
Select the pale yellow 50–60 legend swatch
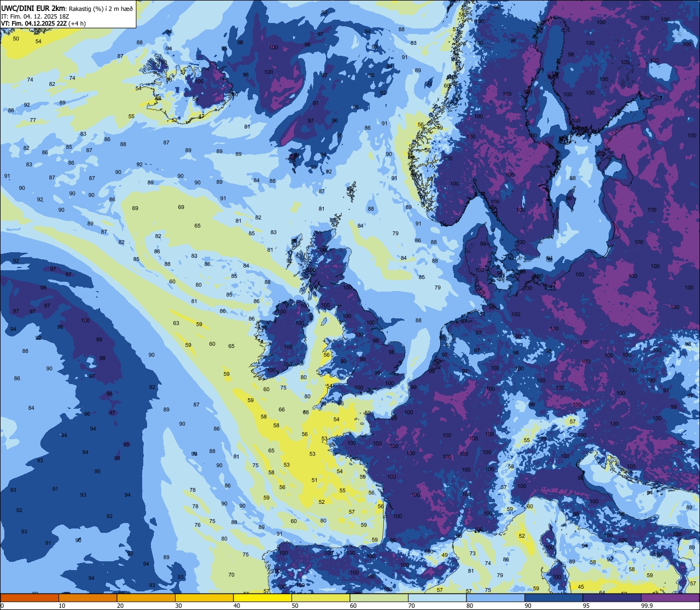320,598
